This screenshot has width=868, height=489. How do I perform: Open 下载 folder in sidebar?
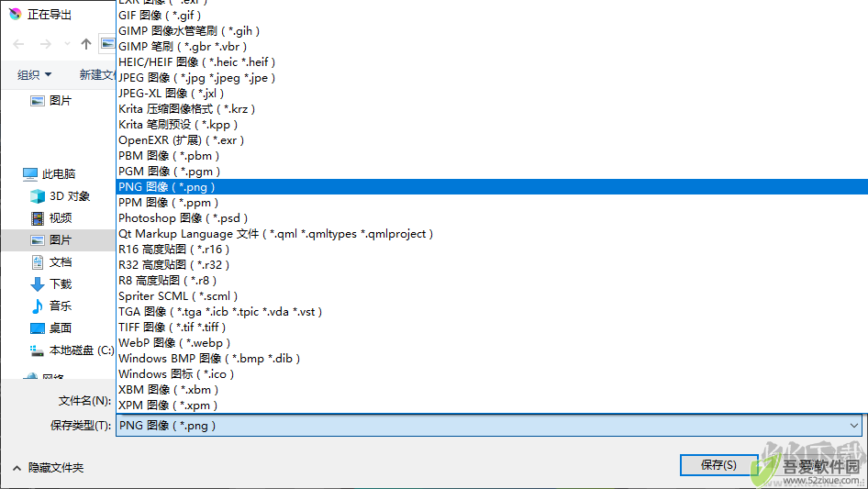pos(51,284)
